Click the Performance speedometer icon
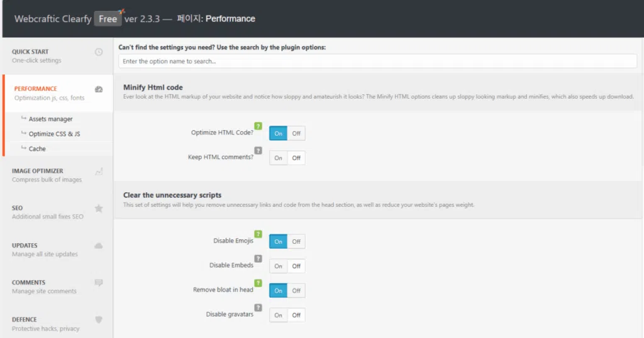The height and width of the screenshot is (338, 644). click(99, 89)
